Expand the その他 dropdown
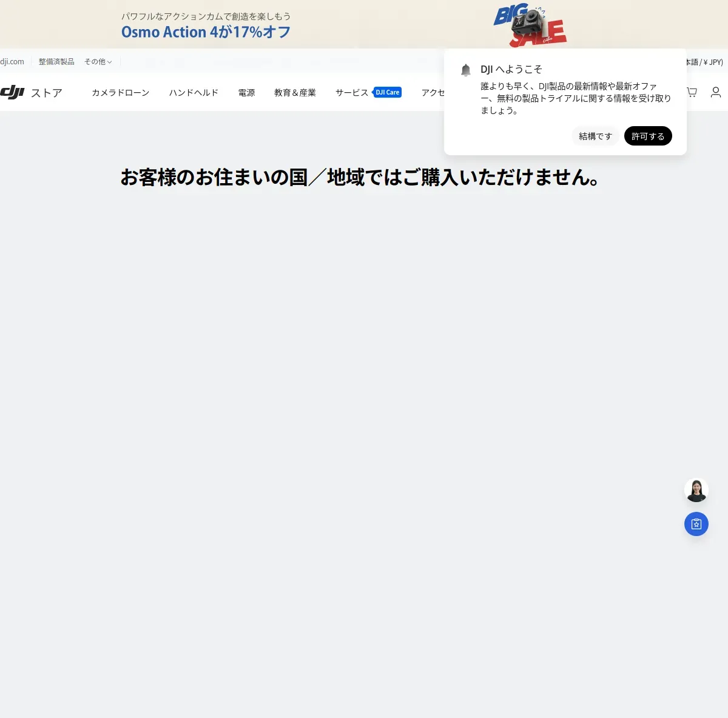 98,62
